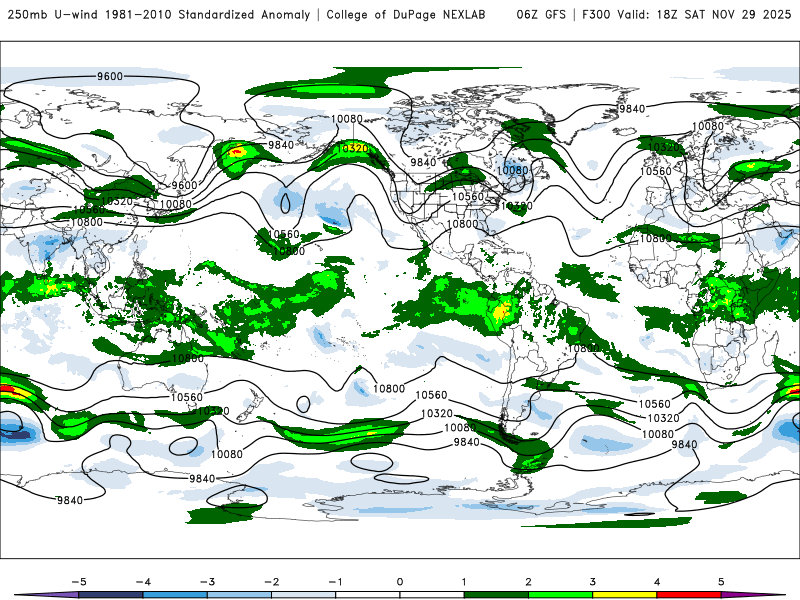
Task: Click the '3' colorbar tick label
Action: click(593, 582)
